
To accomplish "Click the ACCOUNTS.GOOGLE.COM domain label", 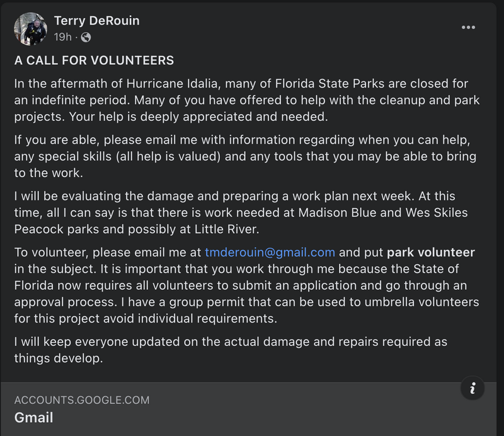I will click(x=82, y=400).
